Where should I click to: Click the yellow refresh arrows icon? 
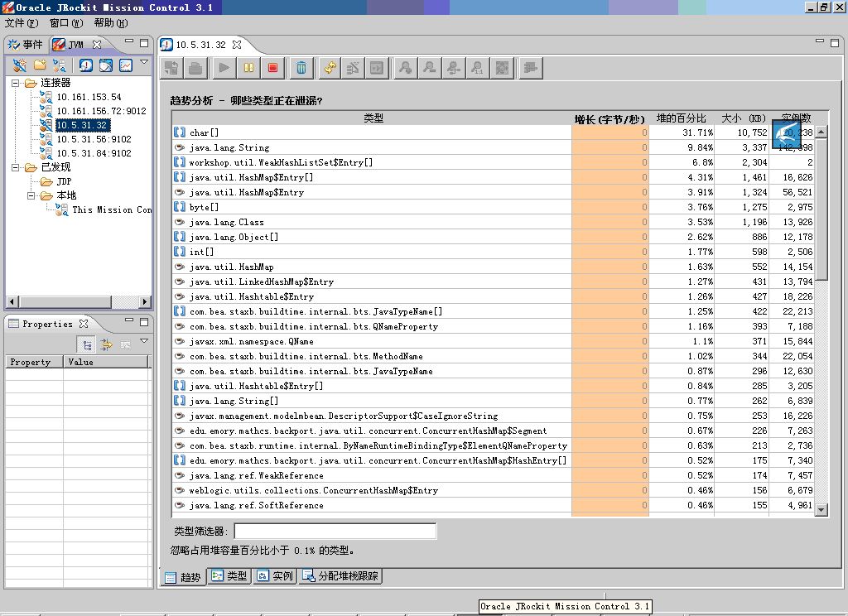pos(330,68)
